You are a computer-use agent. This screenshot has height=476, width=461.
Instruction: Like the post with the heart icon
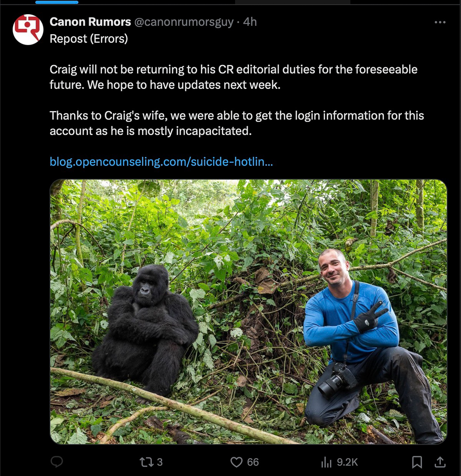pyautogui.click(x=236, y=462)
